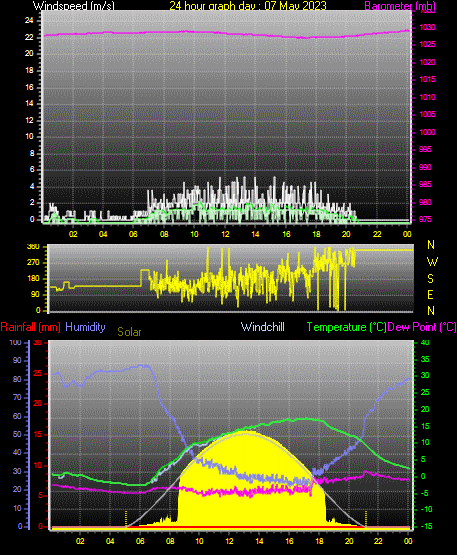Click the top 'N' compass letter
This screenshot has height=555, width=457.
pyautogui.click(x=431, y=245)
